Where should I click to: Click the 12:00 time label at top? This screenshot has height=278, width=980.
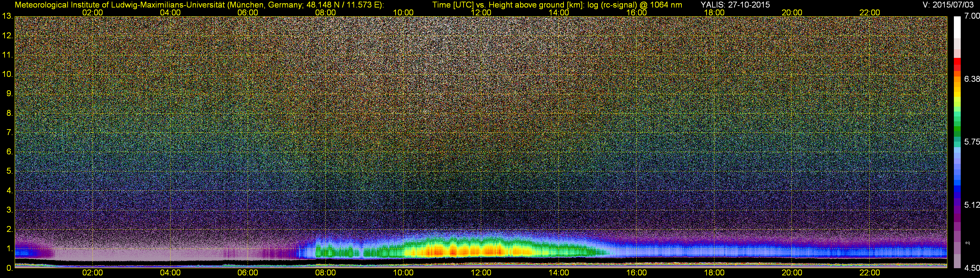point(481,12)
